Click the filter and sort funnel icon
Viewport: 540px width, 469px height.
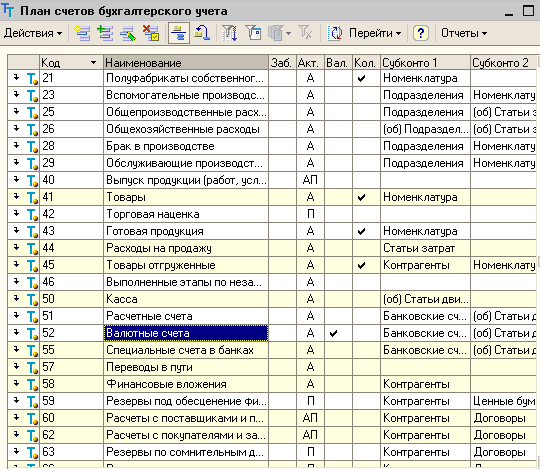[229, 33]
